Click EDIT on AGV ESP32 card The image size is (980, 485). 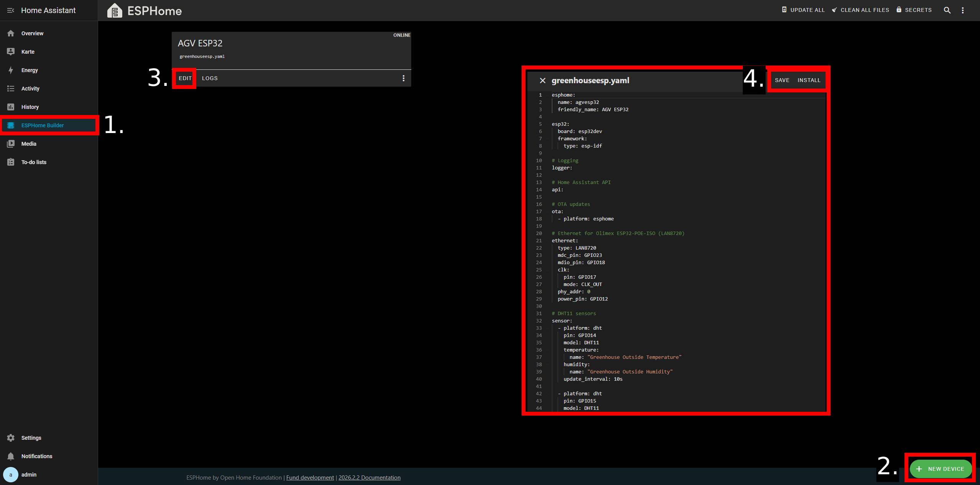pyautogui.click(x=185, y=78)
